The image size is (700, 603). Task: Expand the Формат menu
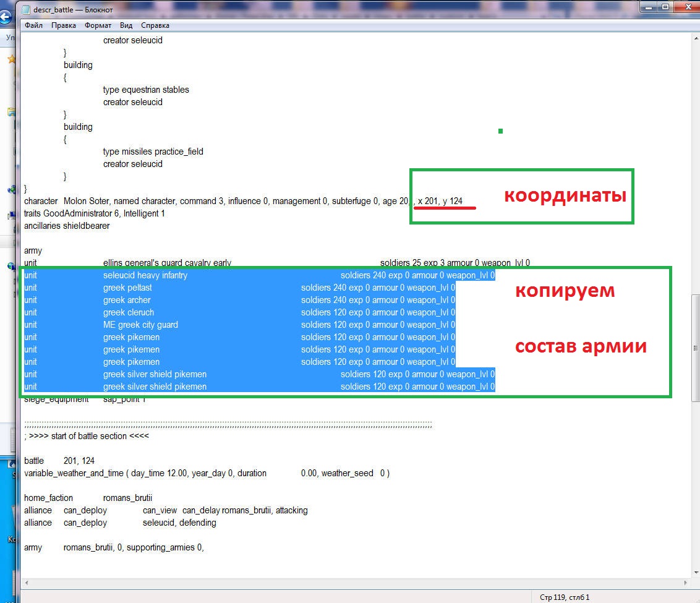98,25
